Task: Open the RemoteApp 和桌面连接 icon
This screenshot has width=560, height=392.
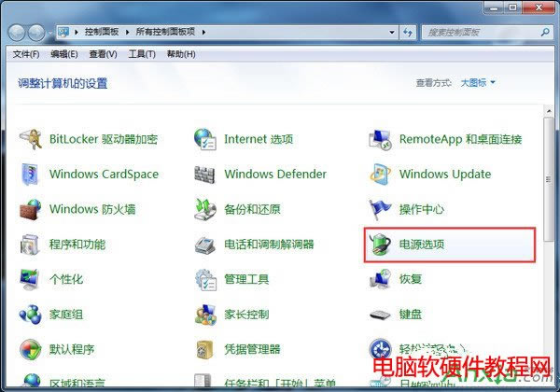Action: 380,140
